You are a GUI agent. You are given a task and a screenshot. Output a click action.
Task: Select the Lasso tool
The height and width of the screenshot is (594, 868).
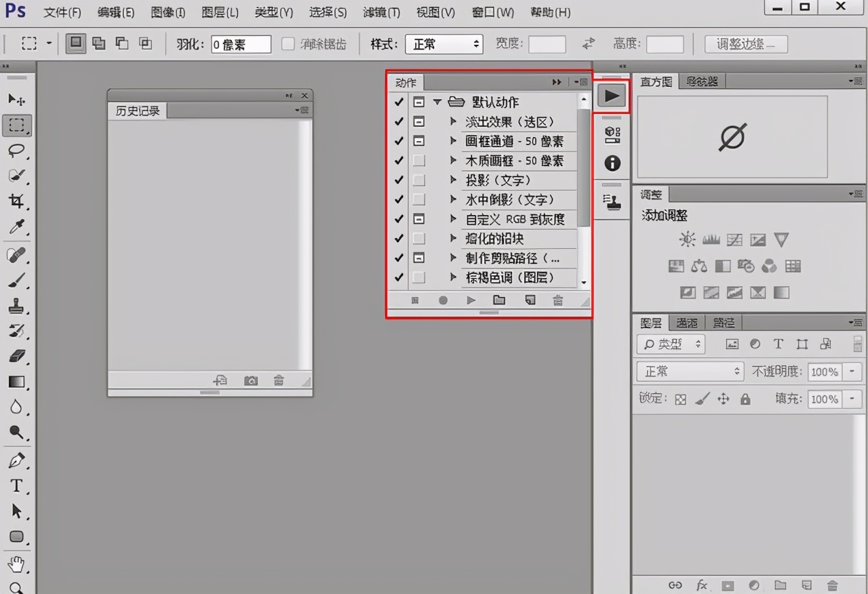tap(17, 150)
